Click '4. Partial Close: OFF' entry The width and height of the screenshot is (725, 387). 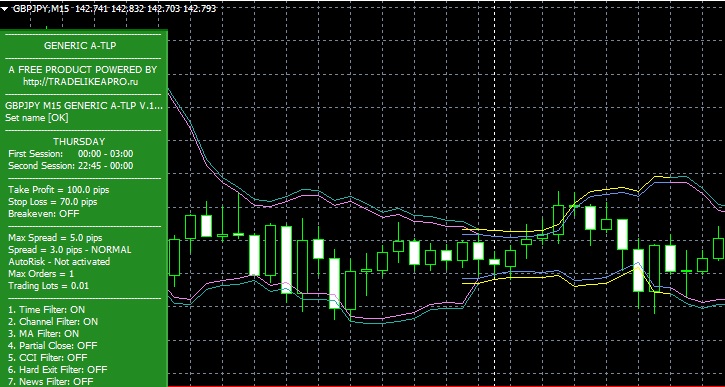52,346
